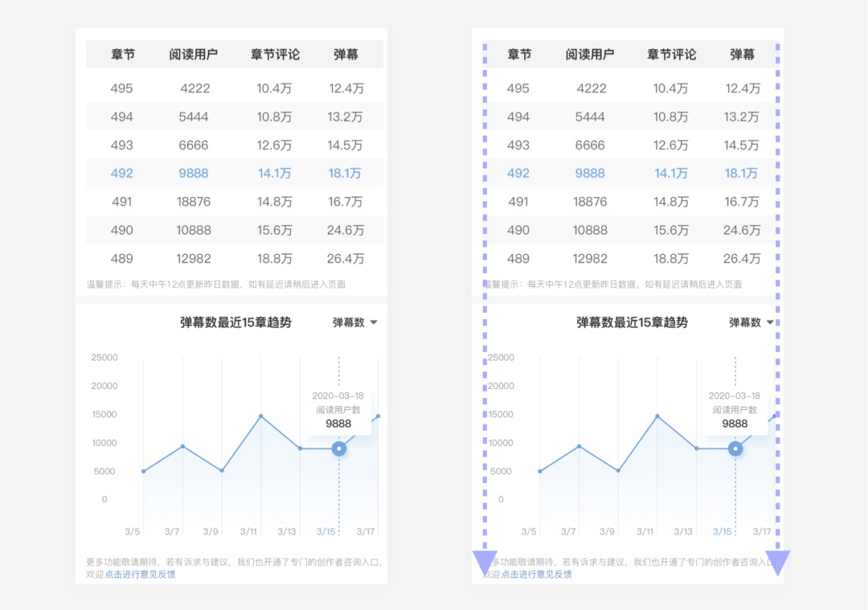Click the 15.6万 cell in the left table
The height and width of the screenshot is (610, 868).
tap(274, 231)
